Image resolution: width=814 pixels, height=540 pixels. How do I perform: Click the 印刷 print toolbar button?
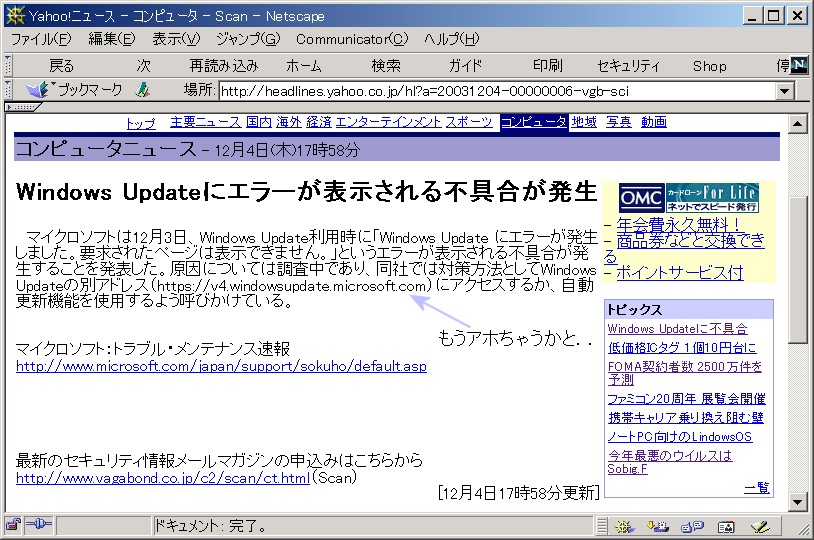(x=548, y=66)
